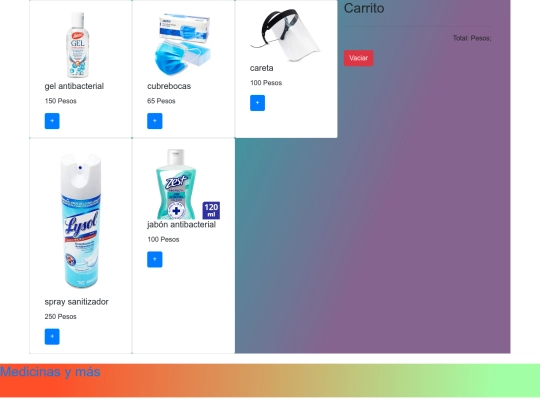The height and width of the screenshot is (405, 540).
Task: Empty the cart with Vaciar button
Action: [x=359, y=58]
